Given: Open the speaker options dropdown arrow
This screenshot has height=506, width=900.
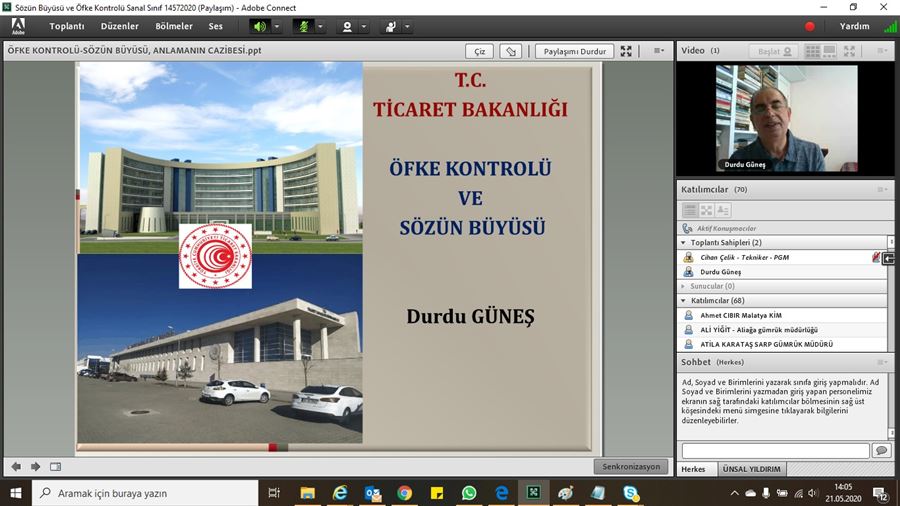Looking at the screenshot, I should click(277, 26).
